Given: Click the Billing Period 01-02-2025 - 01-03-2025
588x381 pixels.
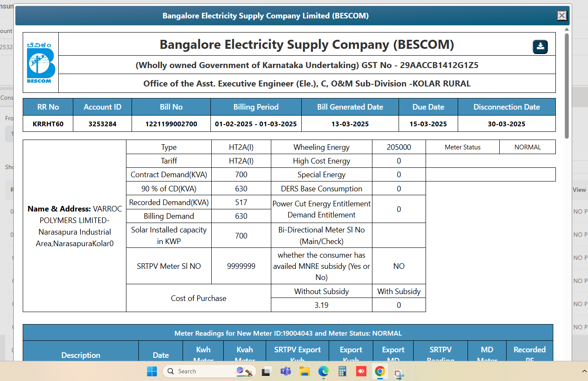Looking at the screenshot, I should click(256, 124).
